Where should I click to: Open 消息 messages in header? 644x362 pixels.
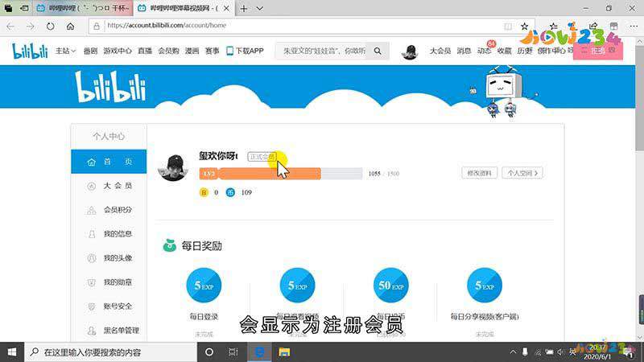tap(464, 51)
